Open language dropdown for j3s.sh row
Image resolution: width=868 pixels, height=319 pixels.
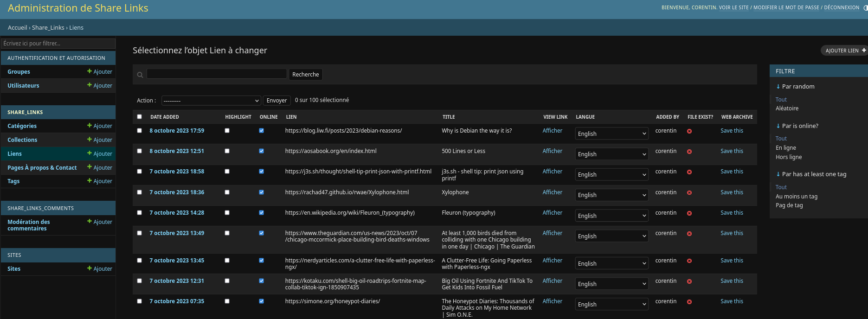(x=611, y=174)
